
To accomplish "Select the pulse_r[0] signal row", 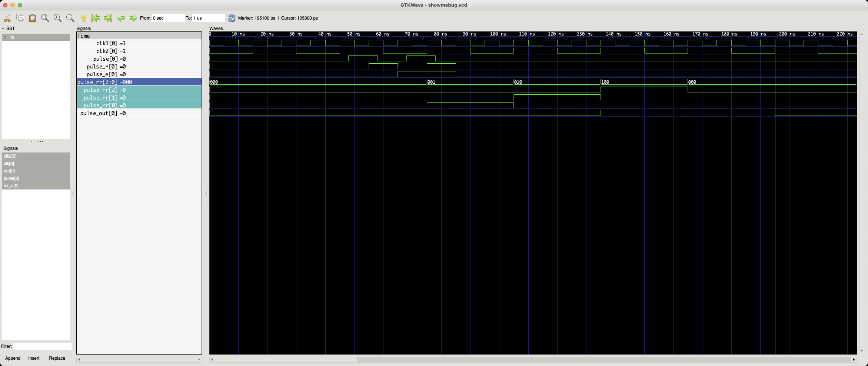I will tap(139, 67).
